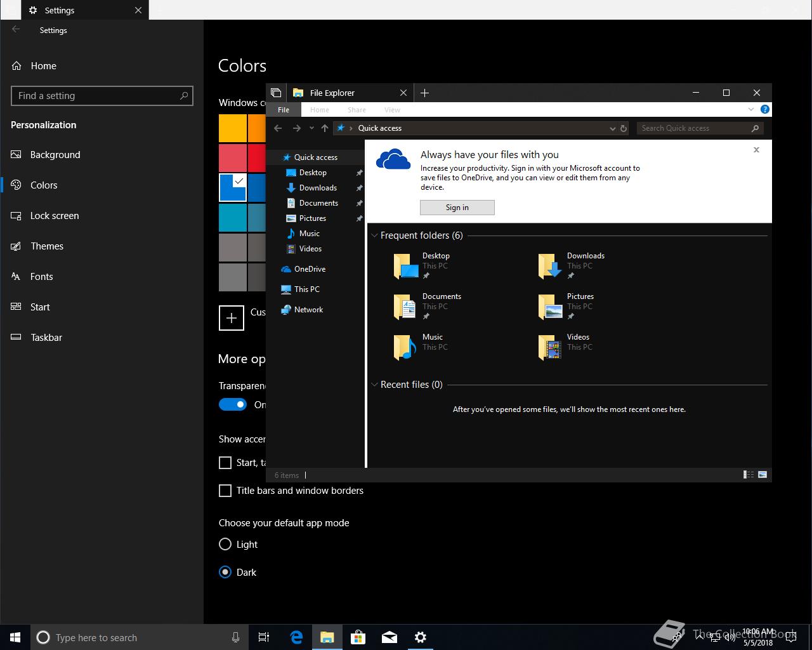This screenshot has width=812, height=650.
Task: Click search magnifier in Find a setting
Action: 184,96
